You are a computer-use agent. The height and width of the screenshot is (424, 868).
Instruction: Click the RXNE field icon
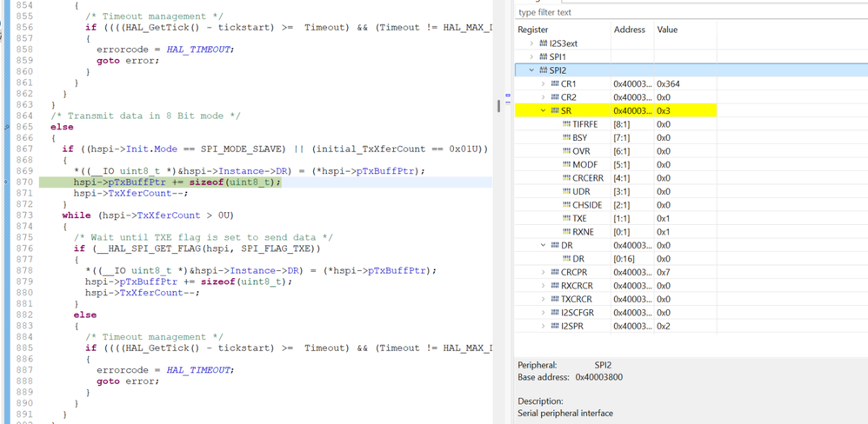[x=566, y=232]
